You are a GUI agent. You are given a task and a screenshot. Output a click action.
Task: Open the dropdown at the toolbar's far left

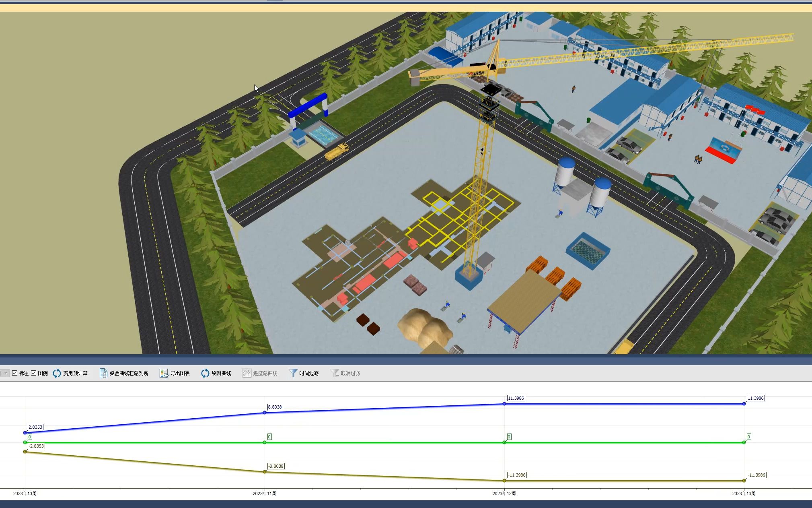pos(6,373)
